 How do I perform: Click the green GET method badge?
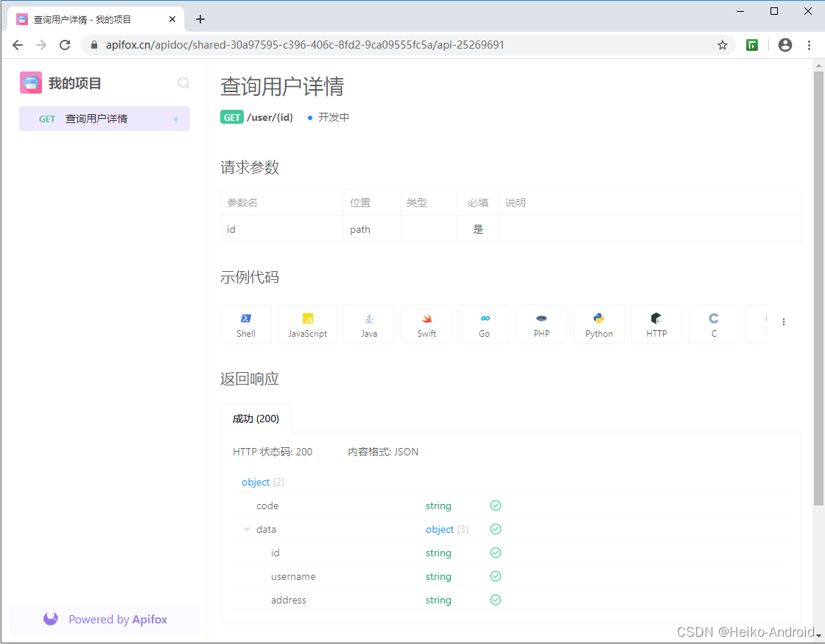coord(231,117)
